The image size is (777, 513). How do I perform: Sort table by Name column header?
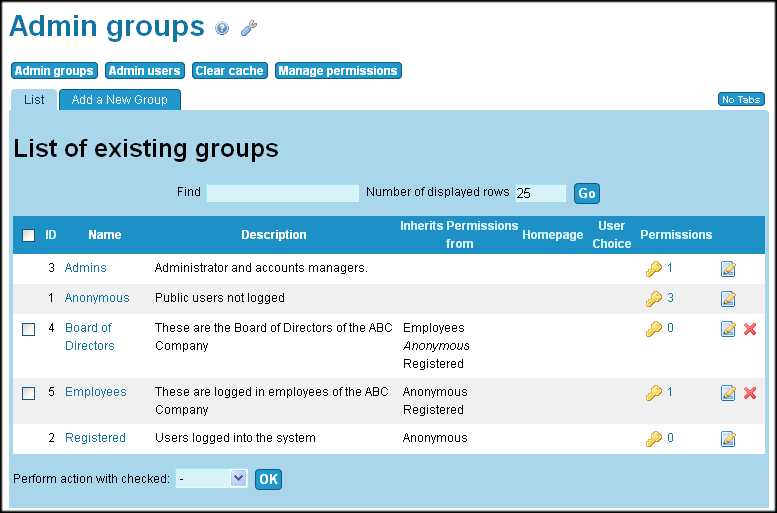coord(104,235)
